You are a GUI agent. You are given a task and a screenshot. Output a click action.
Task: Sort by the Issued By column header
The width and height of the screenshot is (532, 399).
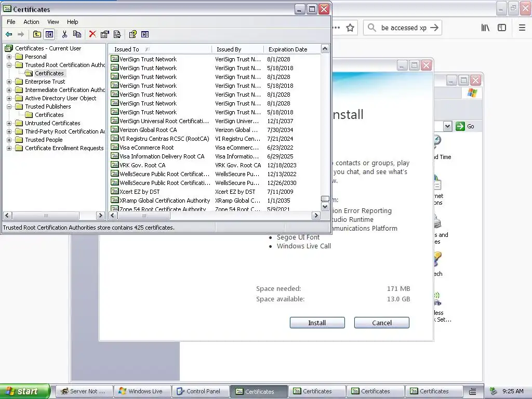pyautogui.click(x=237, y=49)
